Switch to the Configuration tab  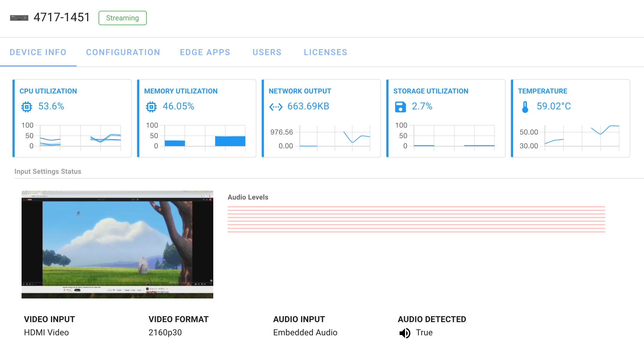(123, 52)
